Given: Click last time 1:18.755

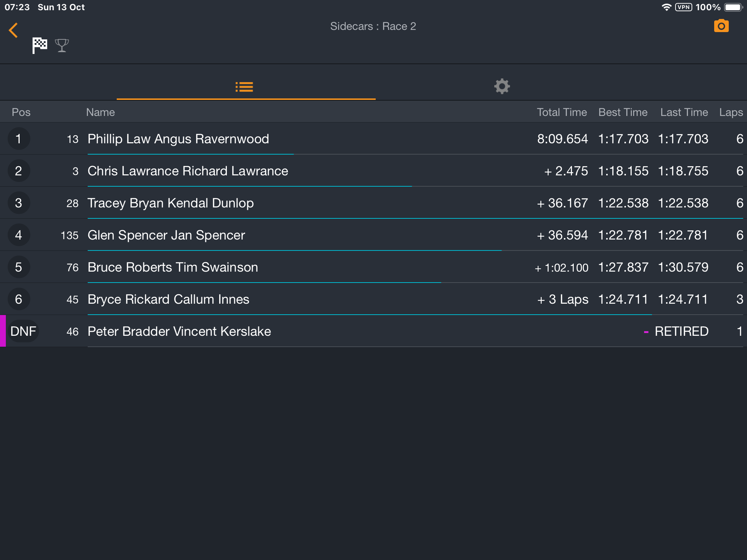Looking at the screenshot, I should point(683,171).
